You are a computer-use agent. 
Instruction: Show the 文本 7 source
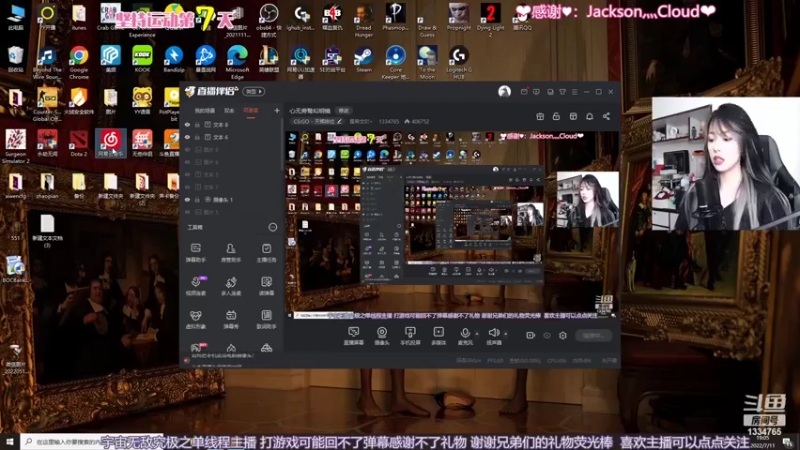coord(187,187)
